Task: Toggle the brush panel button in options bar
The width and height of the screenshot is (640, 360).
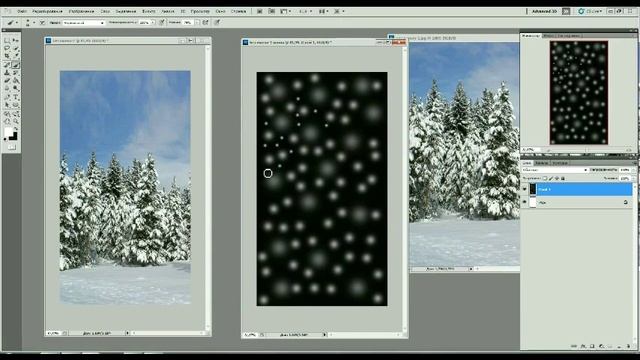Action: point(42,22)
